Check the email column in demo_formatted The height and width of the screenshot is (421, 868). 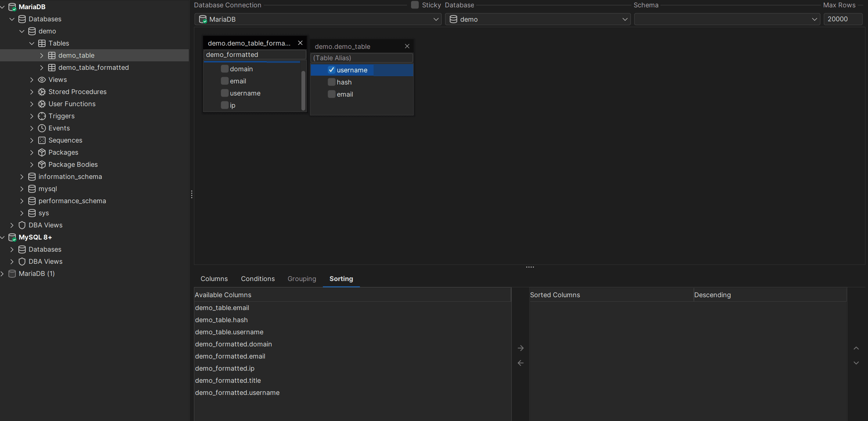click(224, 81)
